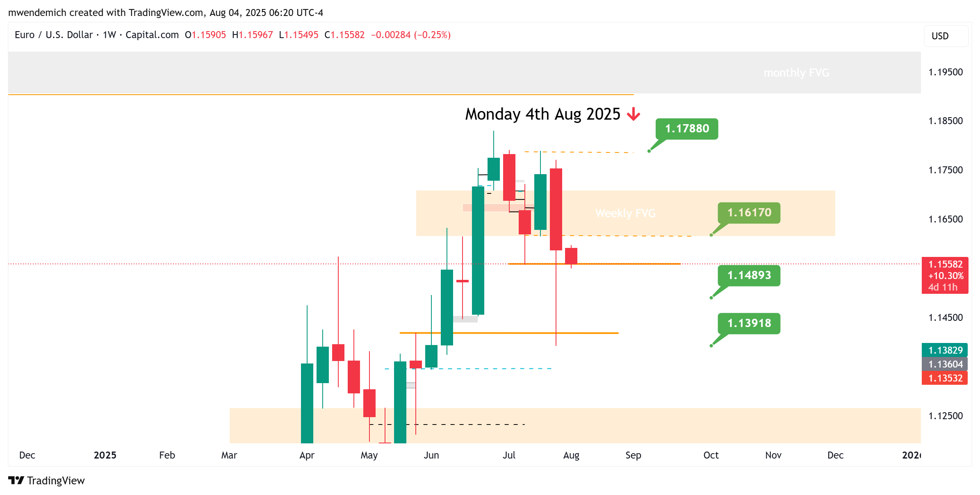980x495 pixels.
Task: Click the "Weekly FVG" zone label
Action: (625, 213)
